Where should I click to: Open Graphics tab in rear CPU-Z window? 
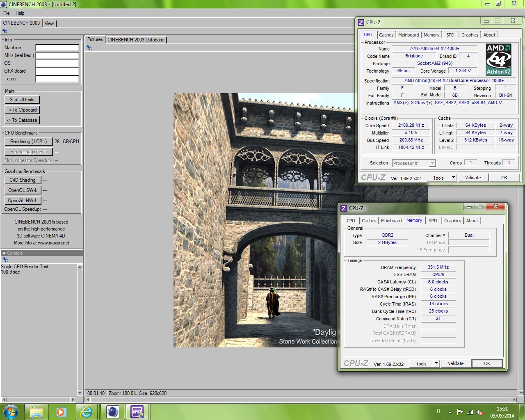[470, 35]
